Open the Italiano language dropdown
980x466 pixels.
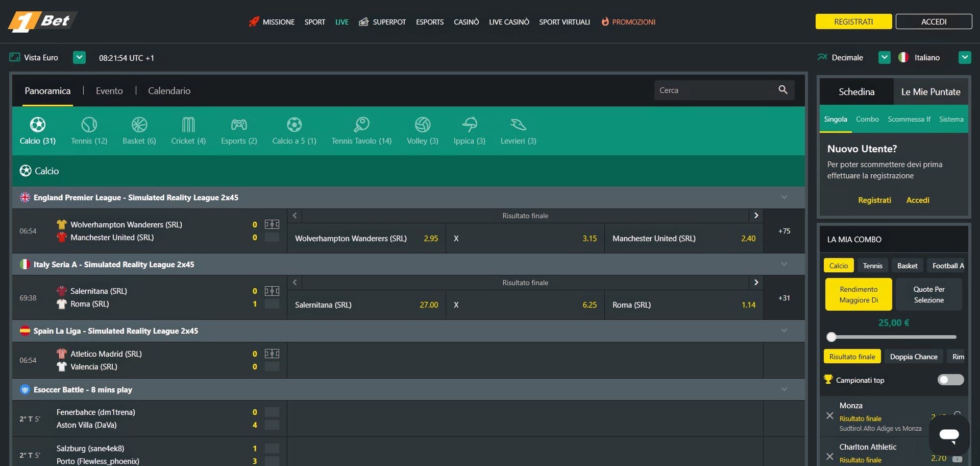click(x=965, y=57)
